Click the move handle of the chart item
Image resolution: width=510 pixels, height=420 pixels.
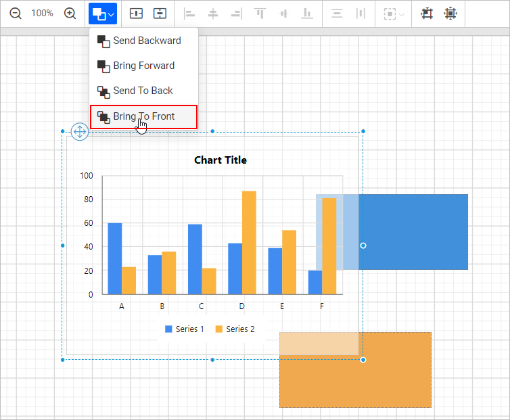coord(80,132)
